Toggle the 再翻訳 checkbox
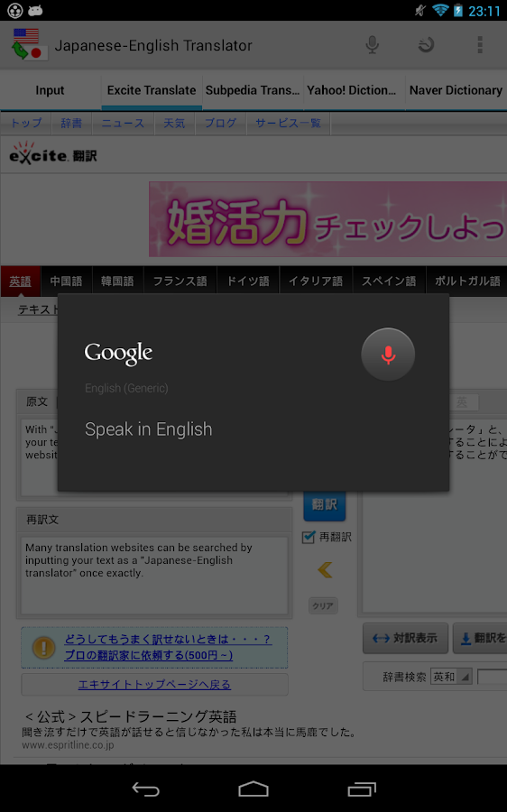Viewport: 507px width, 812px height. click(x=309, y=537)
